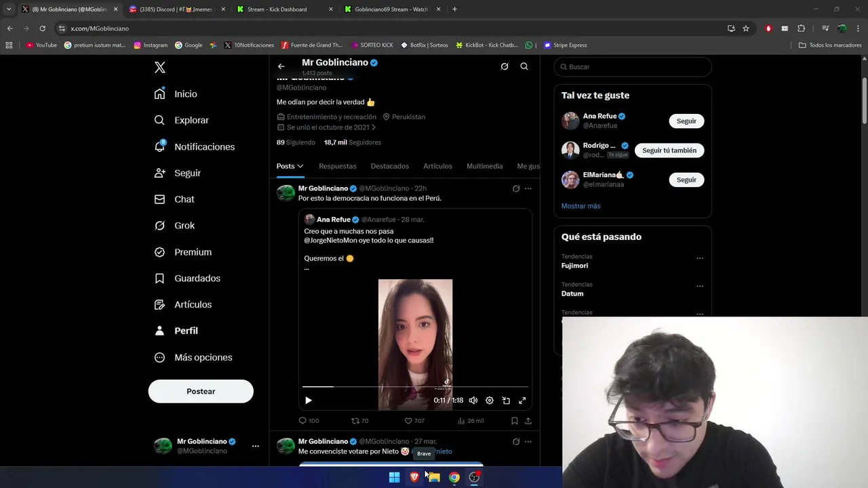
Task: Open Guardados bookmarks in sidebar
Action: 187,278
